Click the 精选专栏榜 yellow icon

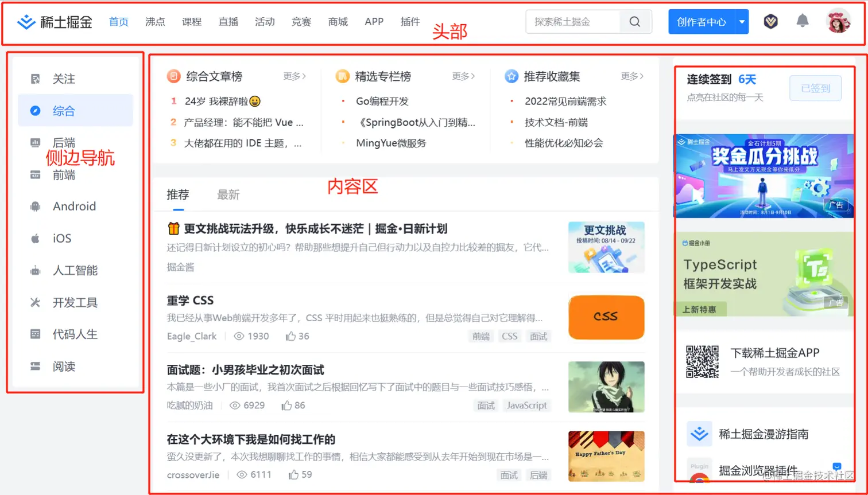(x=342, y=76)
